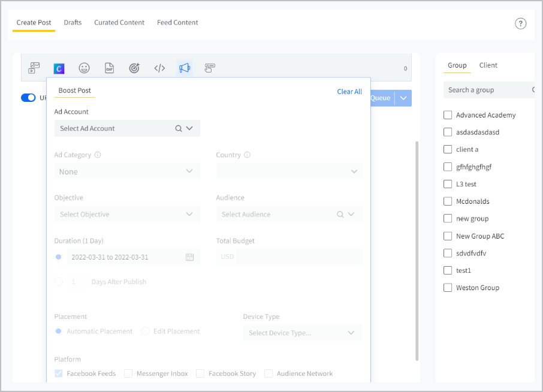
Task: Check the client a group
Action: tap(448, 149)
